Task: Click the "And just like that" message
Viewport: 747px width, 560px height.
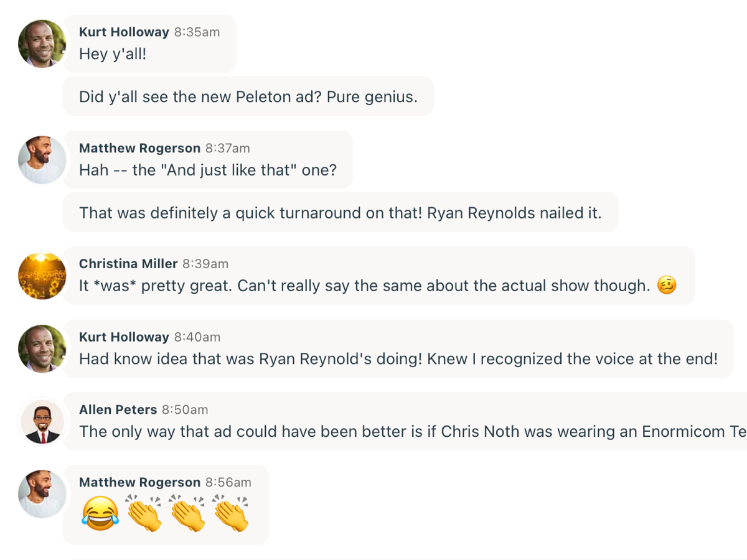Action: pyautogui.click(x=207, y=170)
